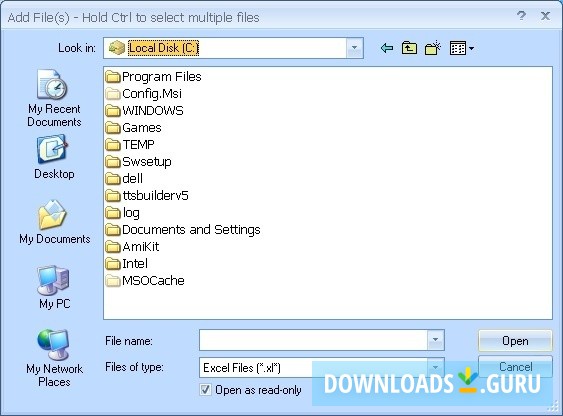Click the Local Disk drive icon in Look in
The image size is (563, 416).
116,48
